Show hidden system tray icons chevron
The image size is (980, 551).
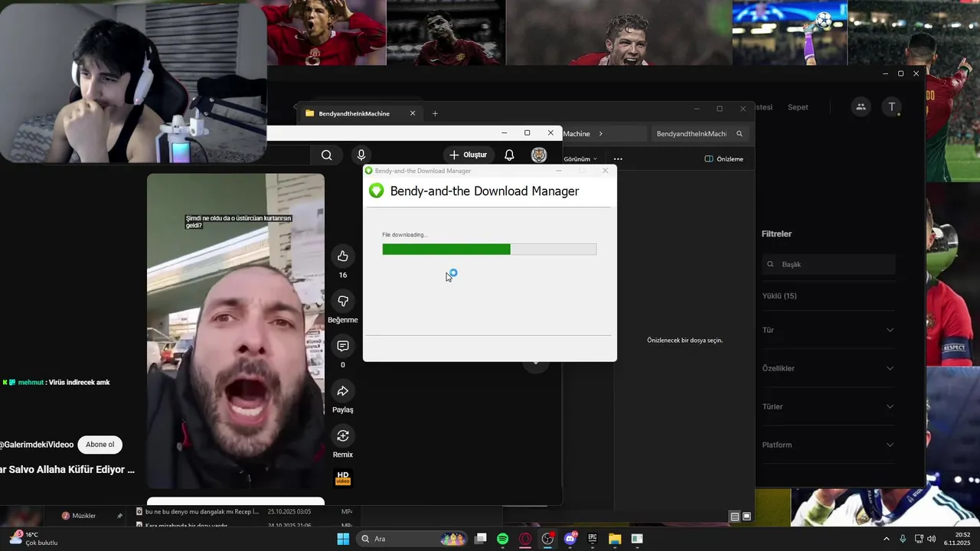pyautogui.click(x=887, y=539)
